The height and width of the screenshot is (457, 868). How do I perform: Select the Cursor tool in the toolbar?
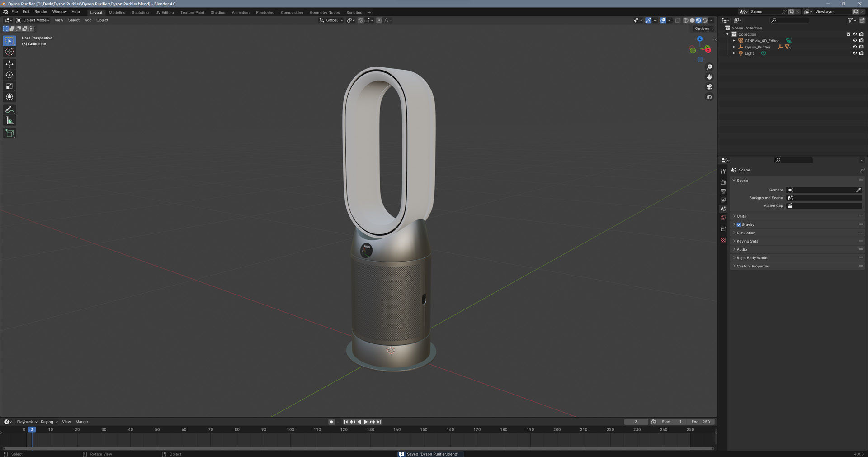tap(9, 52)
